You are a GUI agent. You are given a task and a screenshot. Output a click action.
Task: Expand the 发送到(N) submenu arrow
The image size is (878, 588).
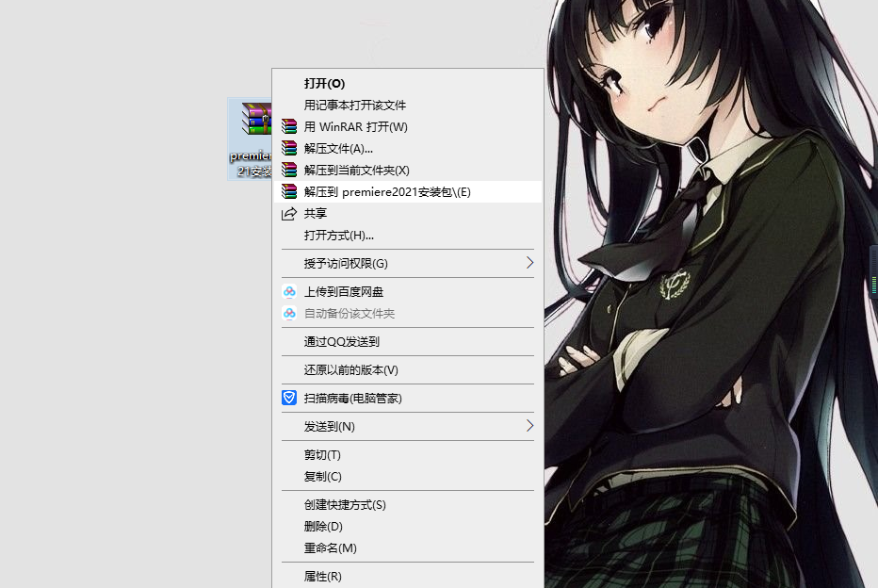[x=529, y=426]
